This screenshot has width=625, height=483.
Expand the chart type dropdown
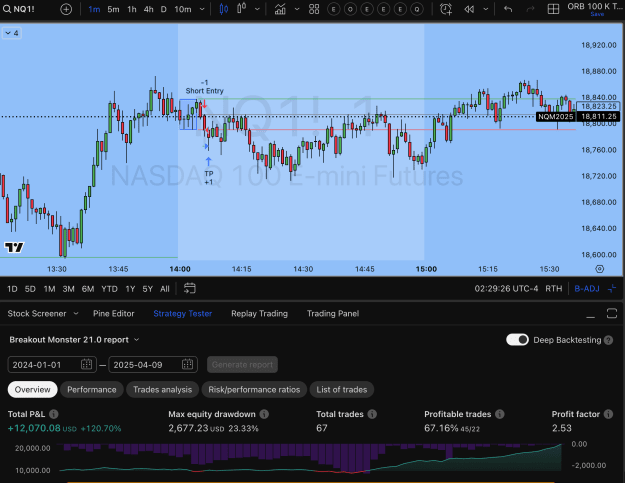257,9
